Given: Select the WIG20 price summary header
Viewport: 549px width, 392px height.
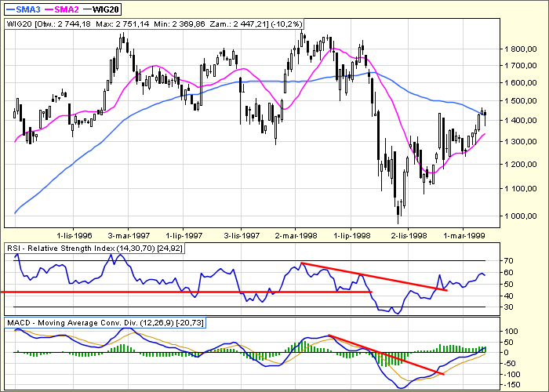Looking at the screenshot, I should (154, 24).
